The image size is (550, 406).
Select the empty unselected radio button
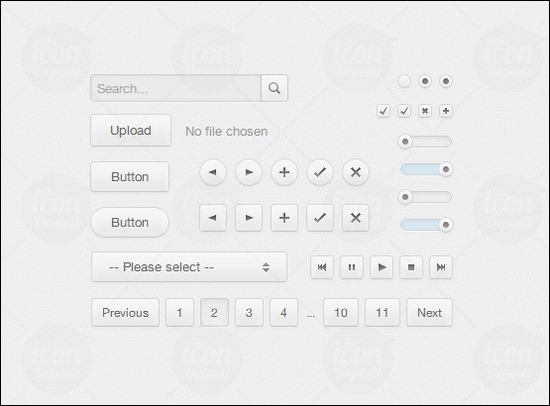pos(404,81)
